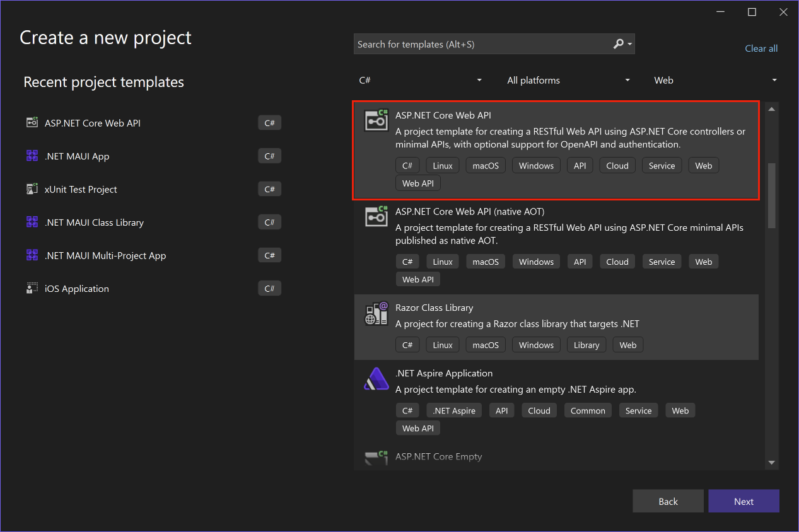Click the search magnifier icon
Viewport: 799px width, 532px height.
[618, 43]
